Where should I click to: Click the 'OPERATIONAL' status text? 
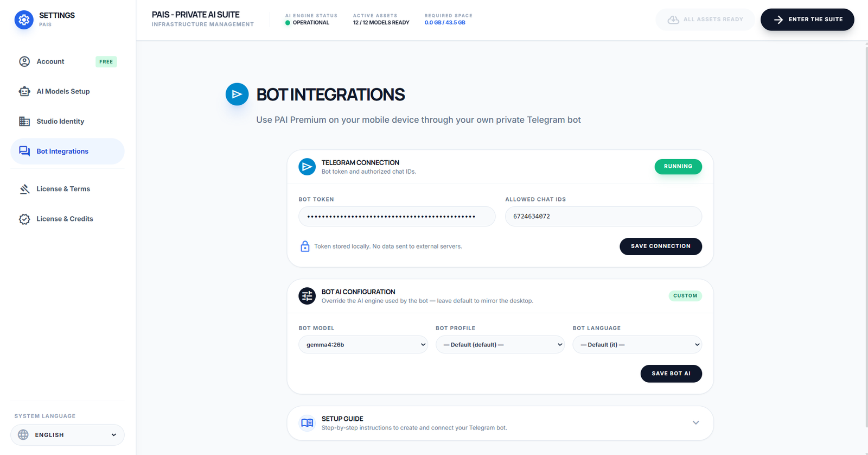tap(311, 23)
